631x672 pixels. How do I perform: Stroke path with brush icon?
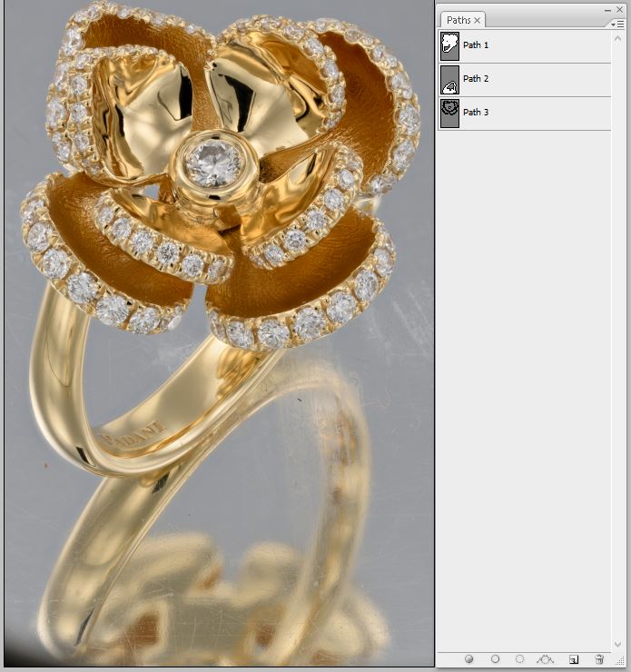pos(495,658)
